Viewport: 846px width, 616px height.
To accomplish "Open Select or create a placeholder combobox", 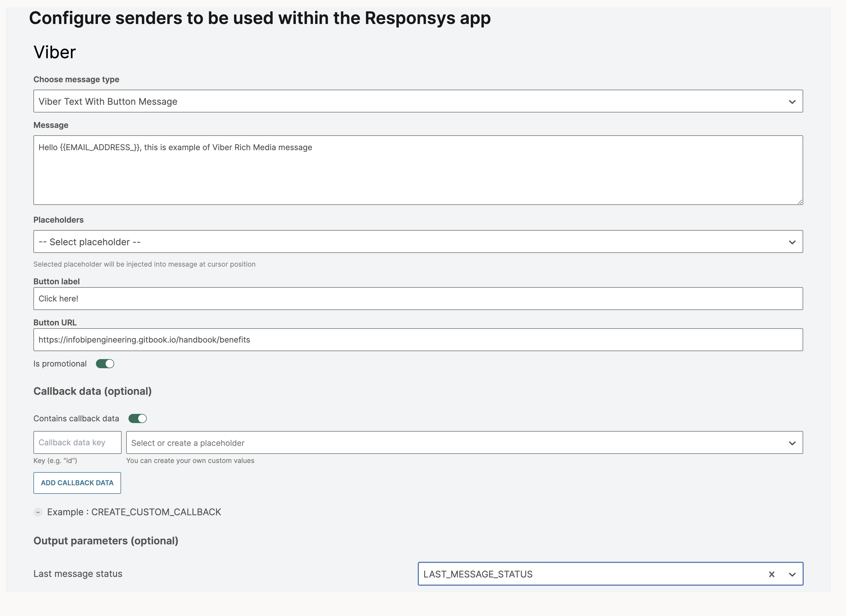I will (x=448, y=443).
